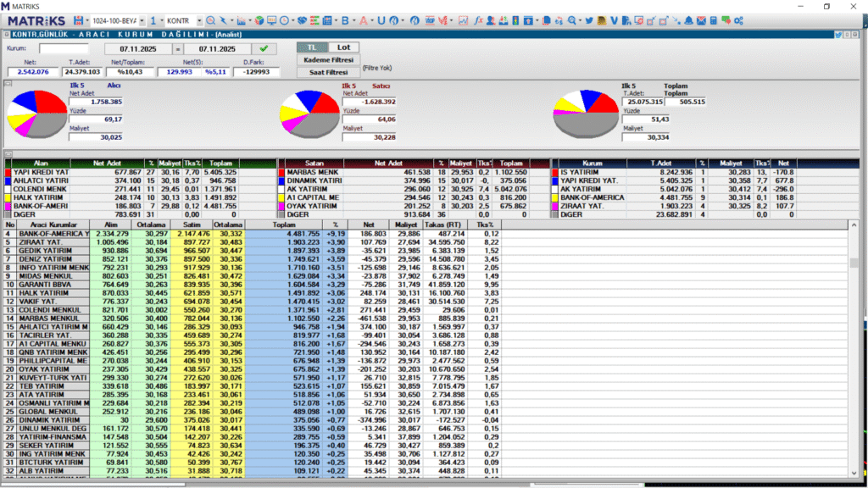Open the monitor screen icon
Viewport: 868px width, 488px height.
[271, 20]
